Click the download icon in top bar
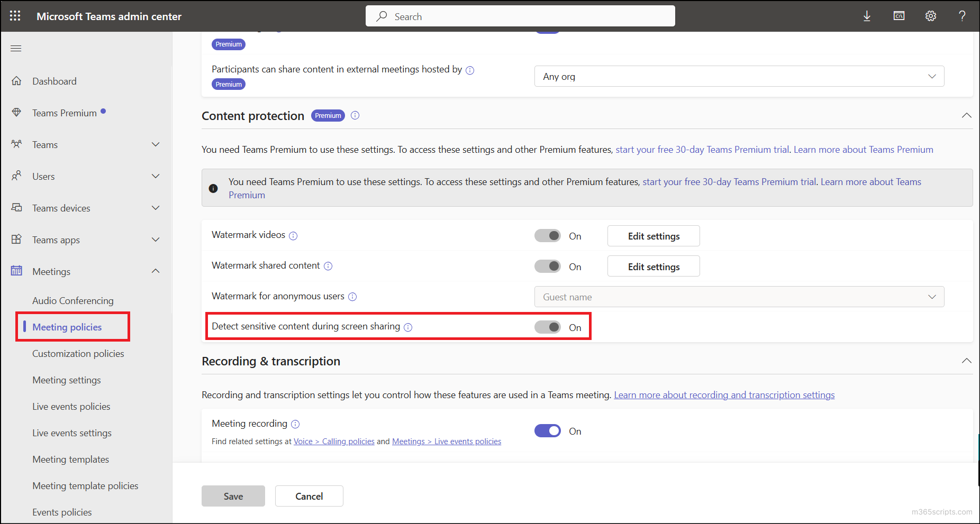This screenshot has height=524, width=980. click(x=867, y=16)
